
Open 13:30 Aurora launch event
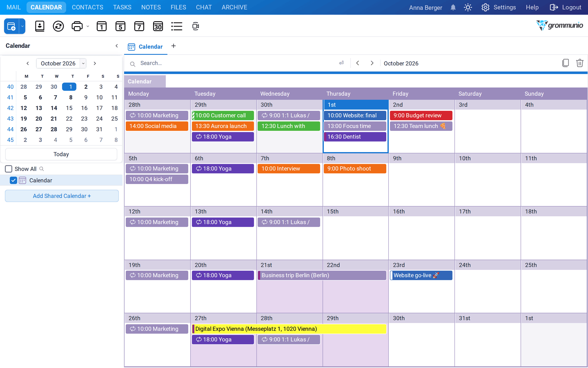pos(223,126)
